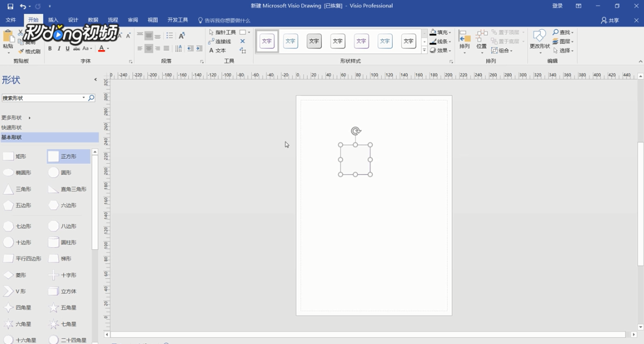This screenshot has width=644, height=344.
Task: Click the Undo arrow in the quick access toolbar
Action: (23, 6)
